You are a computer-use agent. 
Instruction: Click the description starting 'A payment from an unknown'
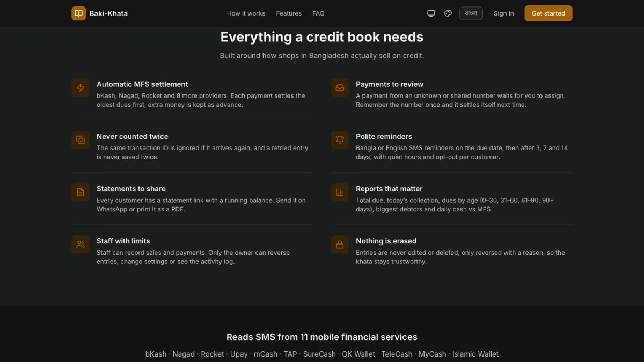(x=460, y=100)
